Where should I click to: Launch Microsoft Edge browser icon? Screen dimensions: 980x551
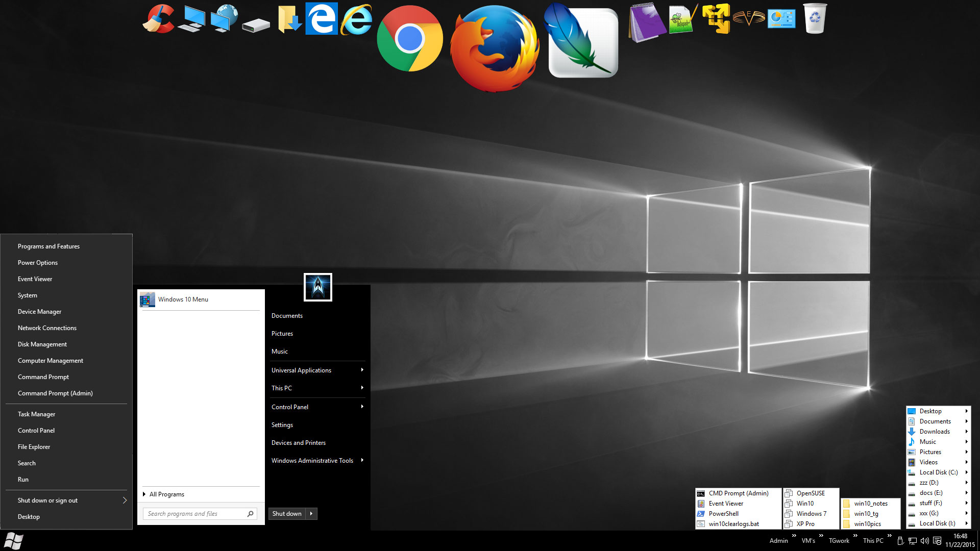pyautogui.click(x=321, y=19)
